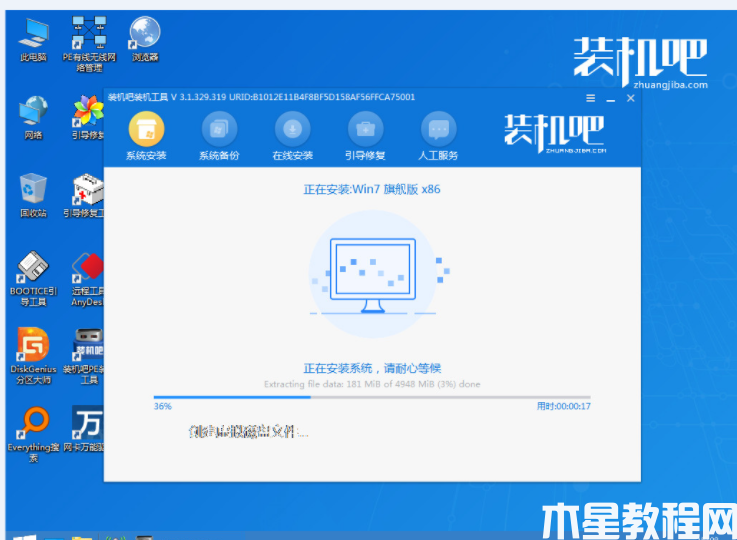Image resolution: width=737 pixels, height=540 pixels.
Task: Open 人工服务 support tab
Action: click(x=438, y=136)
